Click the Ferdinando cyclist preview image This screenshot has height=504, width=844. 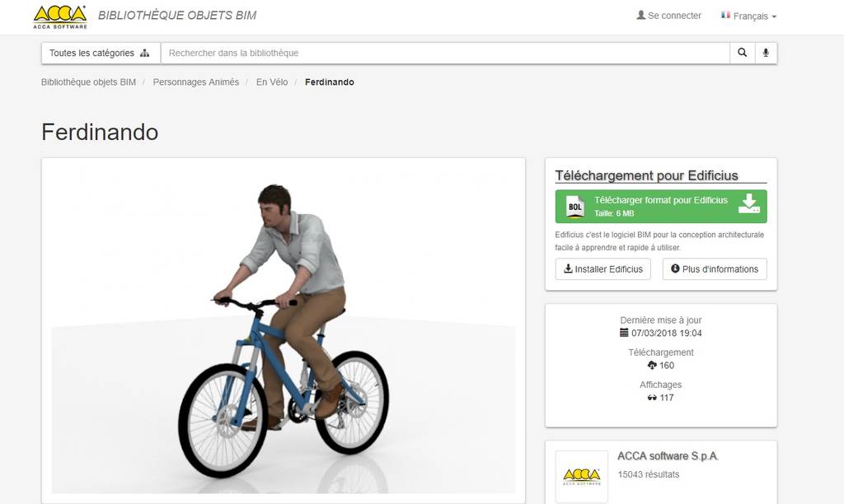(284, 330)
